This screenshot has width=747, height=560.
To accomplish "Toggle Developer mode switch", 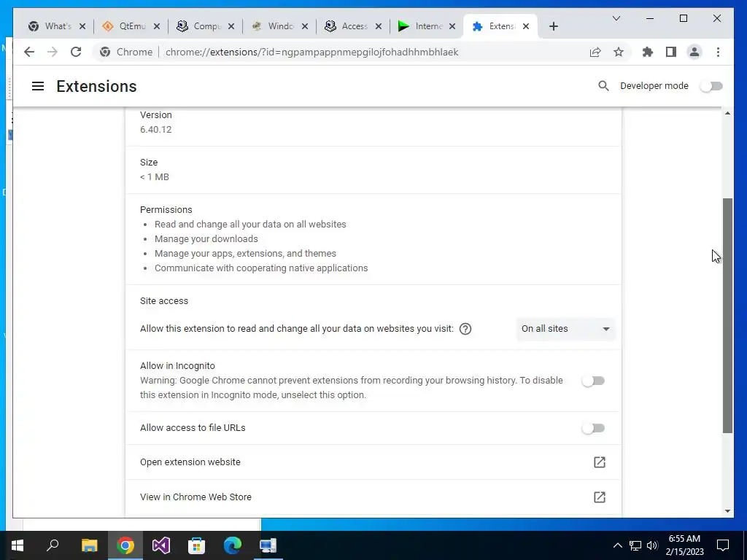I will click(x=711, y=86).
